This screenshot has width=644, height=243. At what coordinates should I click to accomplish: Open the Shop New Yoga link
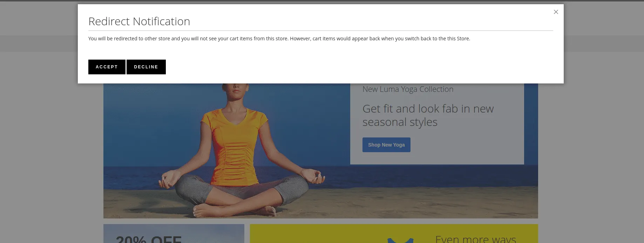[386, 145]
